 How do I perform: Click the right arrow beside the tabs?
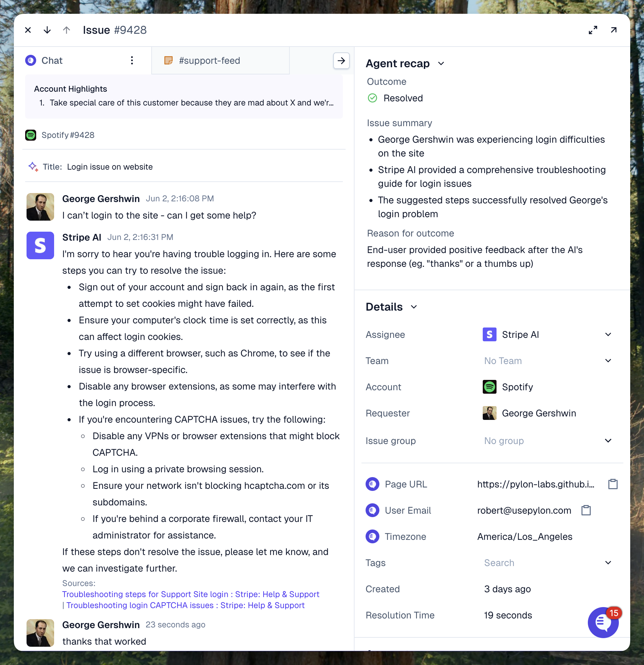(341, 61)
